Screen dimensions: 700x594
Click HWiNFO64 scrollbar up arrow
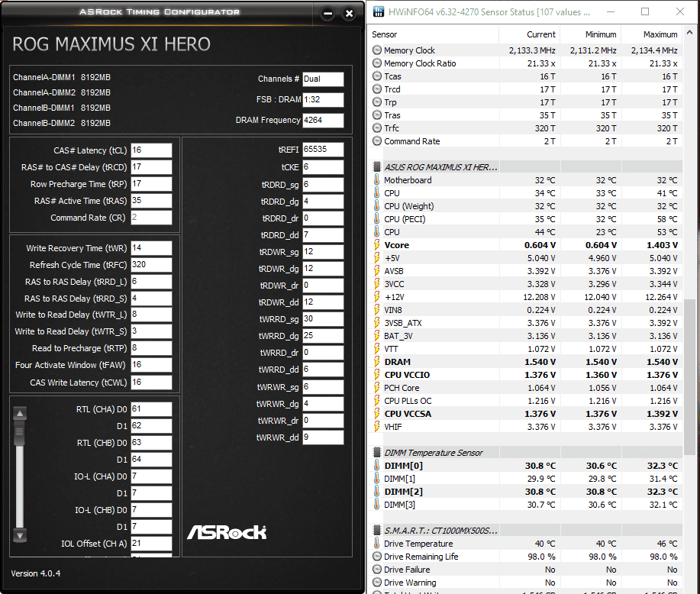[690, 32]
